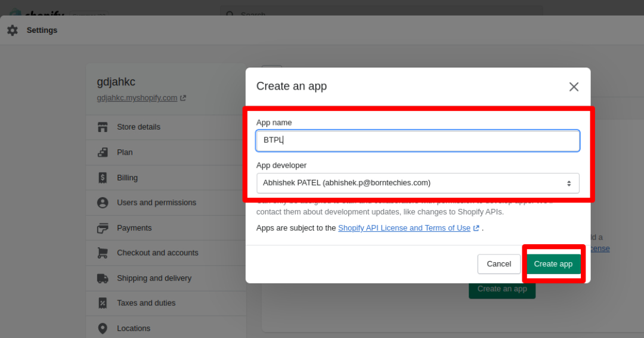The height and width of the screenshot is (338, 644).
Task: Click the Settings gear icon
Action: (13, 30)
